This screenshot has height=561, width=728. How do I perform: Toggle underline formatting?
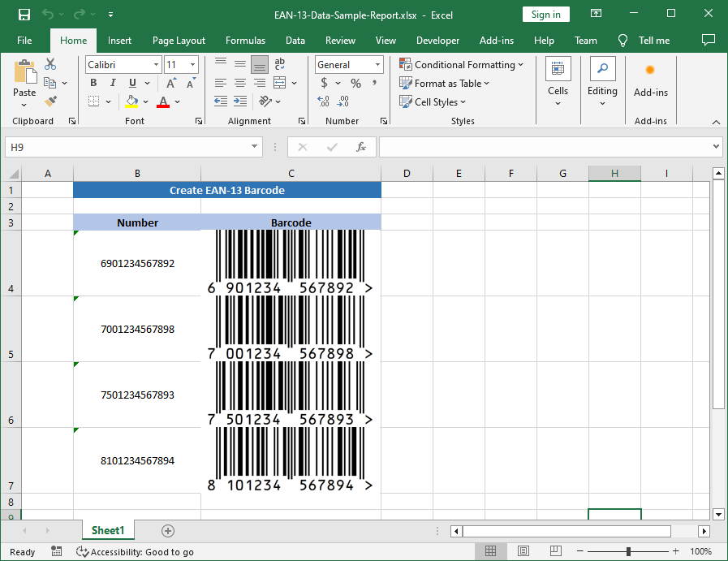(x=133, y=83)
